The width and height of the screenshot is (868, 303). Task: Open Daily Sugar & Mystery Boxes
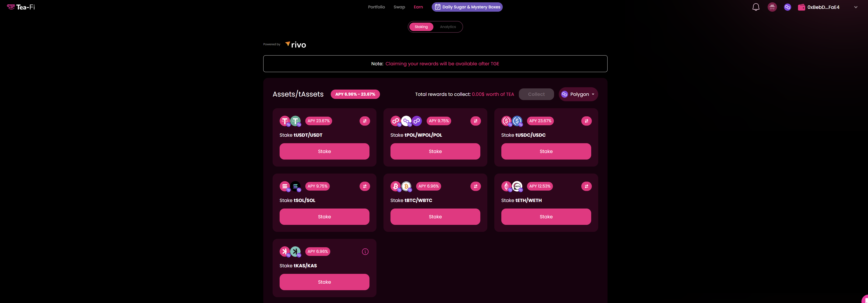click(x=467, y=7)
